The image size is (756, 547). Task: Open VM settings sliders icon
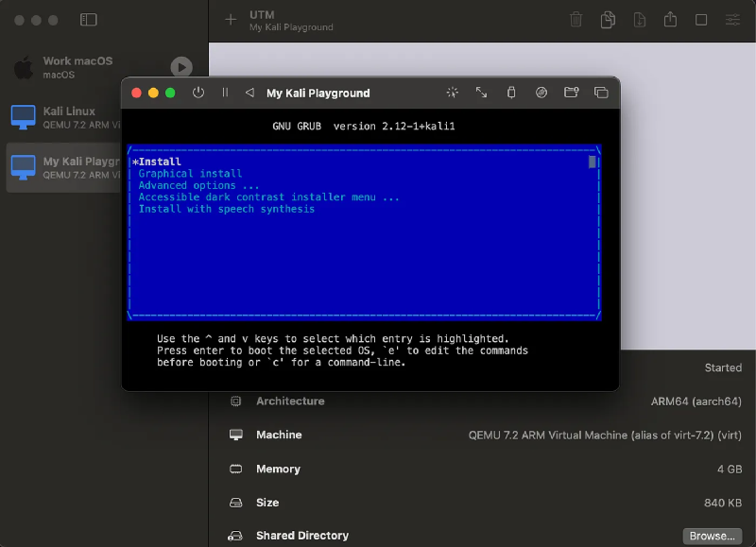(732, 20)
